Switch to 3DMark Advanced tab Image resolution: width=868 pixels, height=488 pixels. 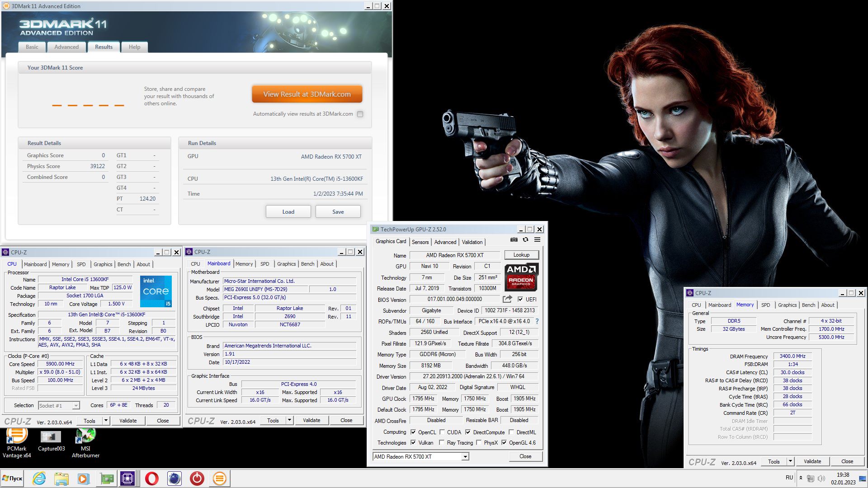[x=66, y=47]
